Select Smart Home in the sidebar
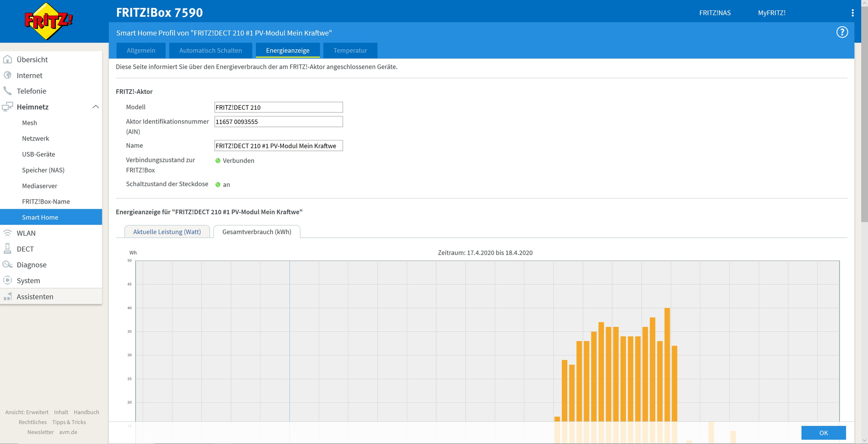Viewport: 868px width, 444px height. [51, 217]
